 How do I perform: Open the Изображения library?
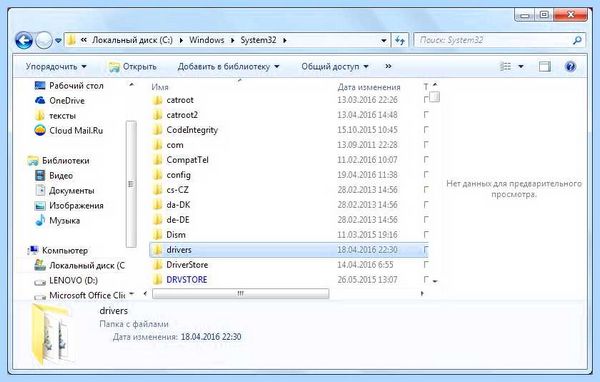click(x=69, y=206)
